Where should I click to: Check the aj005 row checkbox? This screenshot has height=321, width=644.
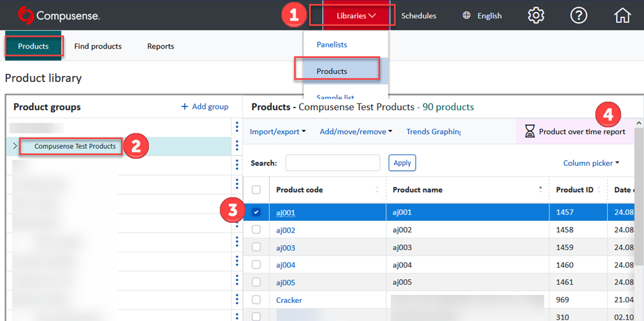[x=256, y=282]
